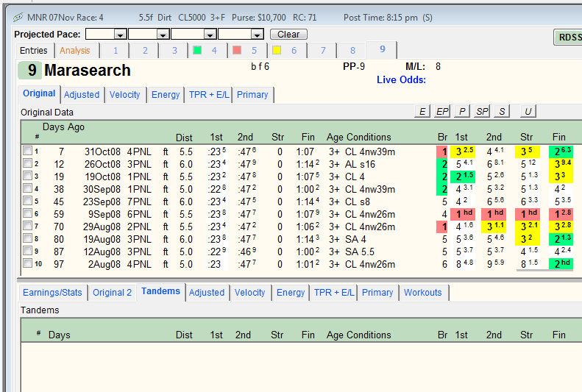Open the Tandems tab
This screenshot has width=582, height=392.
point(160,291)
